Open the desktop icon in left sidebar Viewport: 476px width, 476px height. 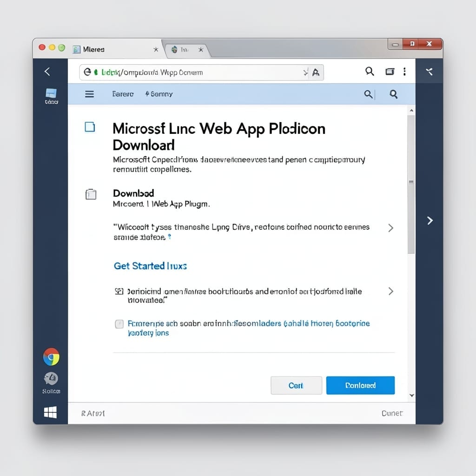51,96
